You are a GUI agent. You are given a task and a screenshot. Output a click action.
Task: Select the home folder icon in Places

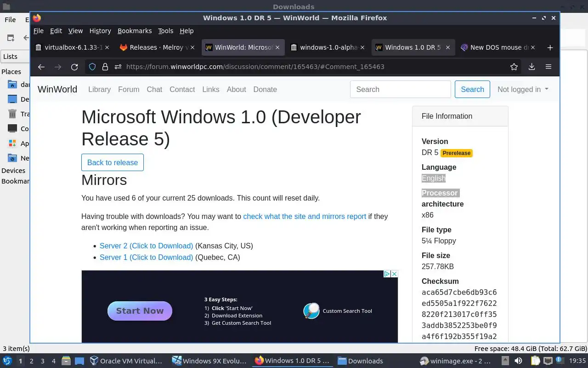tap(12, 85)
